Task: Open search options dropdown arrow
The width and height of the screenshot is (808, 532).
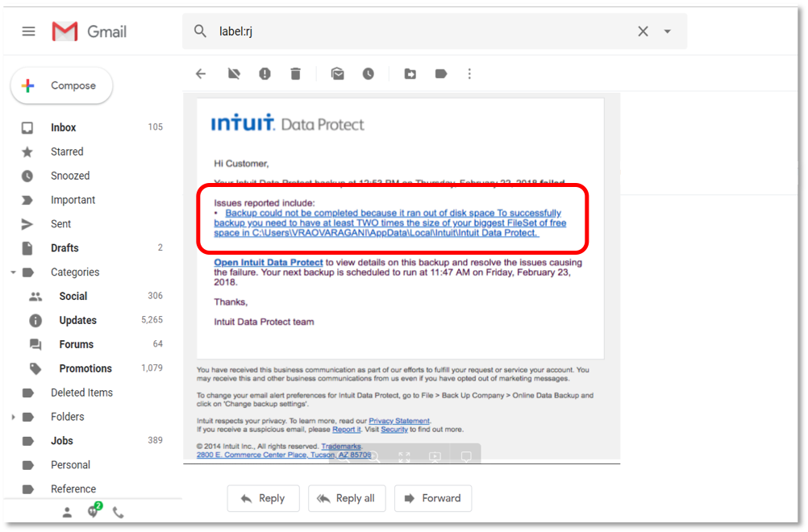Action: pyautogui.click(x=668, y=31)
